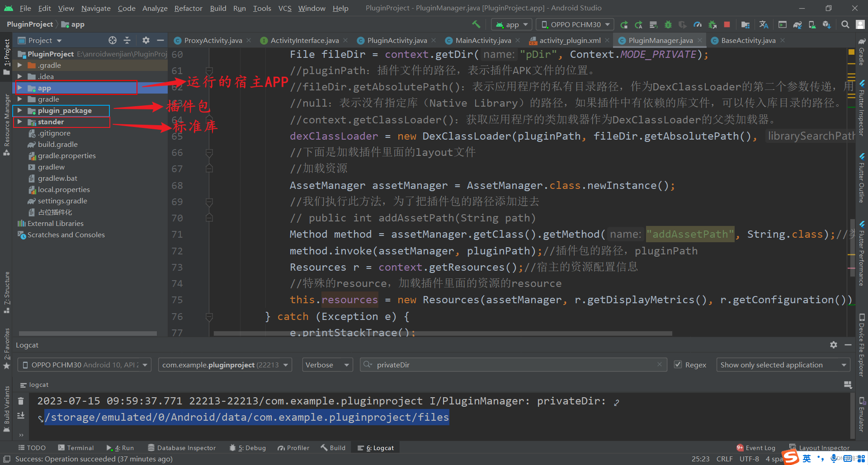Viewport: 868px width, 465px height.
Task: Expand the plugin_package module
Action: pos(19,110)
